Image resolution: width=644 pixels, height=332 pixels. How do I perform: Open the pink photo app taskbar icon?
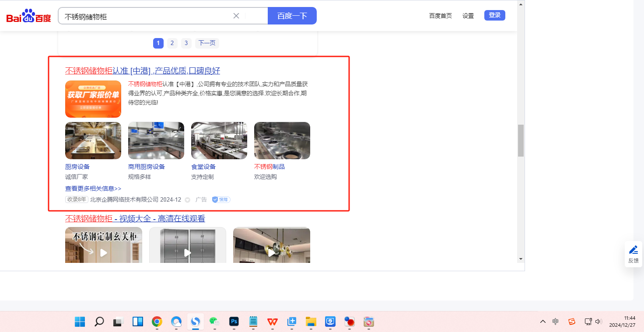tap(369, 322)
